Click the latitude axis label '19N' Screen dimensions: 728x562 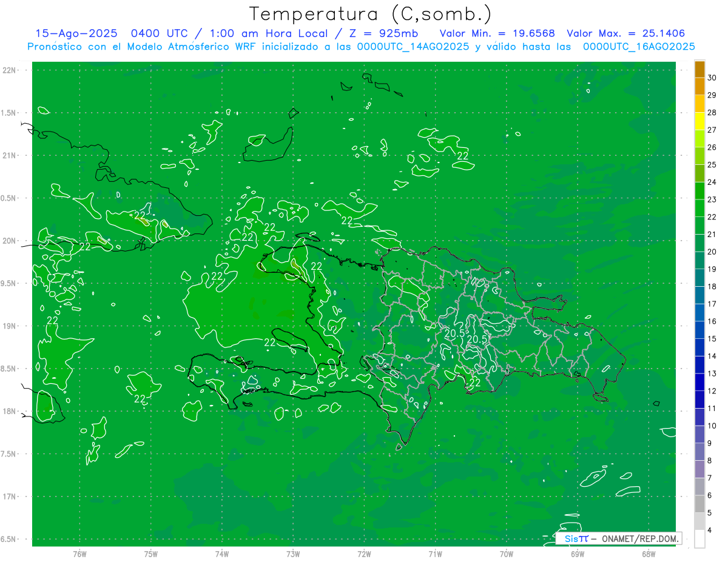pos(10,326)
